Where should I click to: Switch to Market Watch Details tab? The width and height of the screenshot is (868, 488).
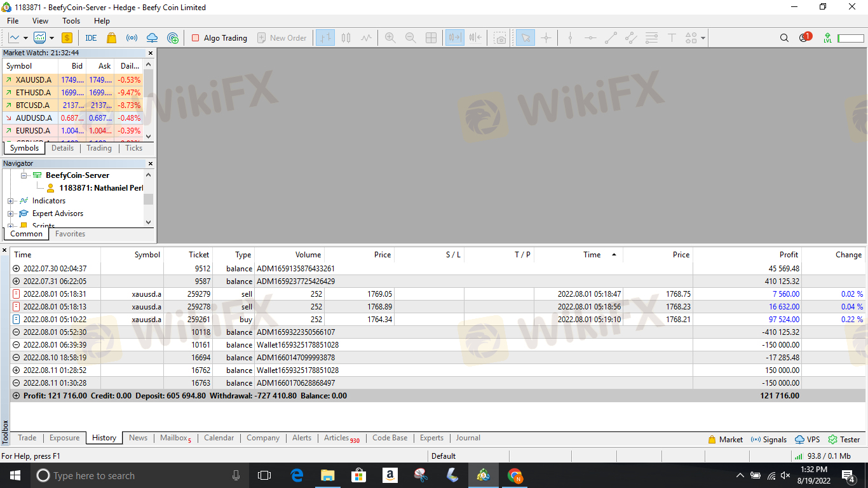(x=62, y=148)
